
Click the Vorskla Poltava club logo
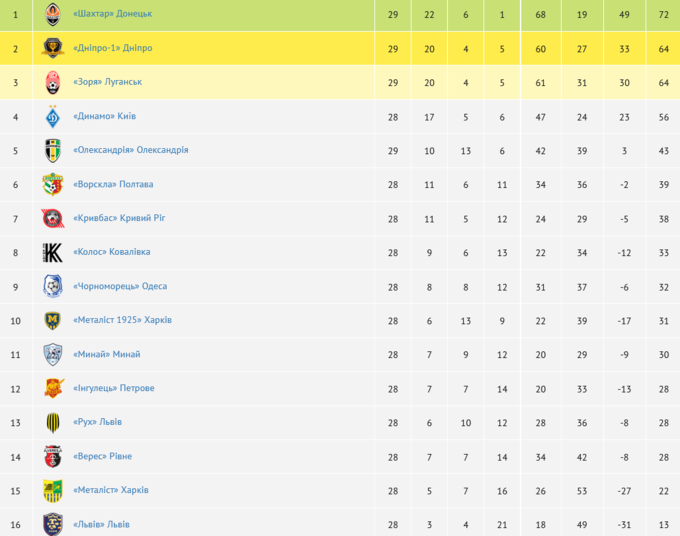(53, 185)
